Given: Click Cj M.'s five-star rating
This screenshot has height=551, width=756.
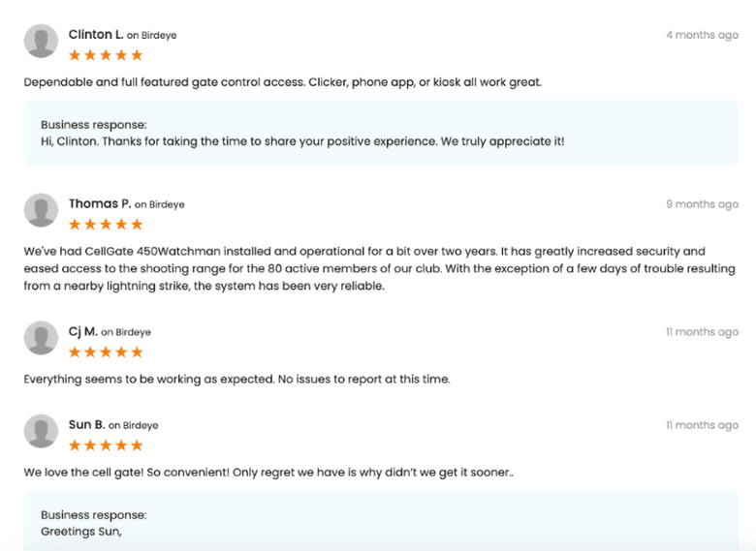Looking at the screenshot, I should pyautogui.click(x=106, y=352).
